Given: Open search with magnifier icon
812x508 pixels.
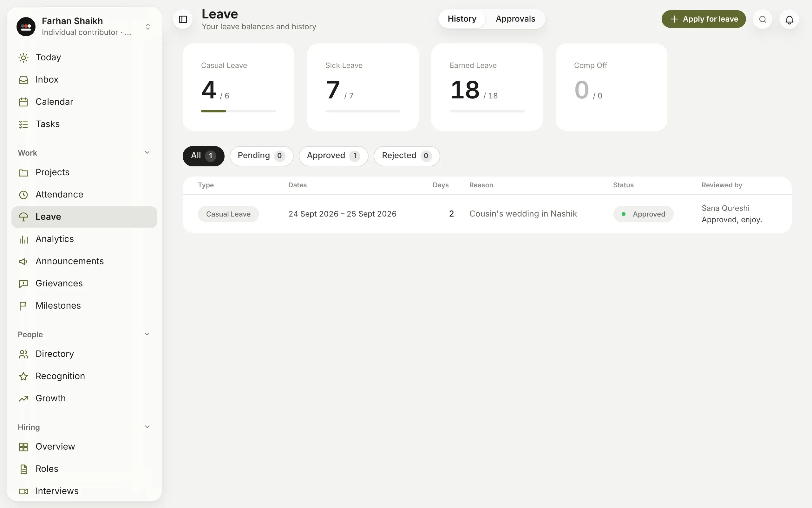Looking at the screenshot, I should 762,19.
